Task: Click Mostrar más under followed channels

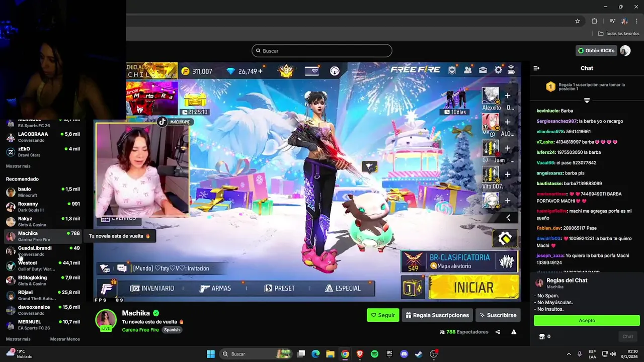Action: [18, 166]
